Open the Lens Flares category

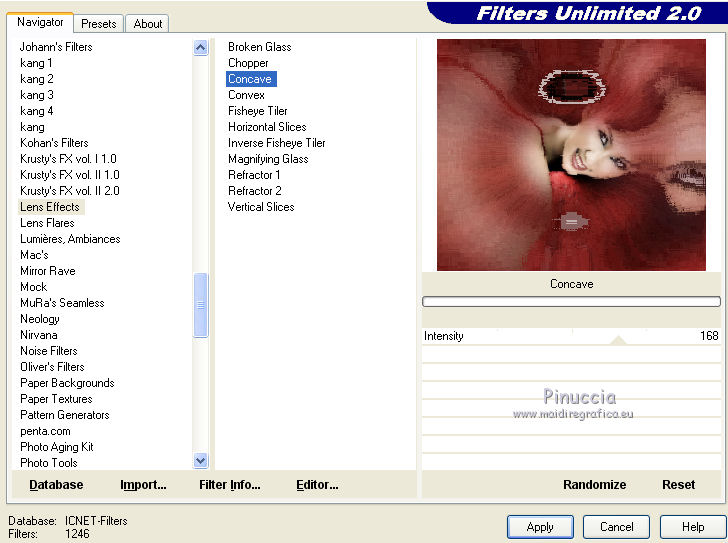tap(47, 223)
